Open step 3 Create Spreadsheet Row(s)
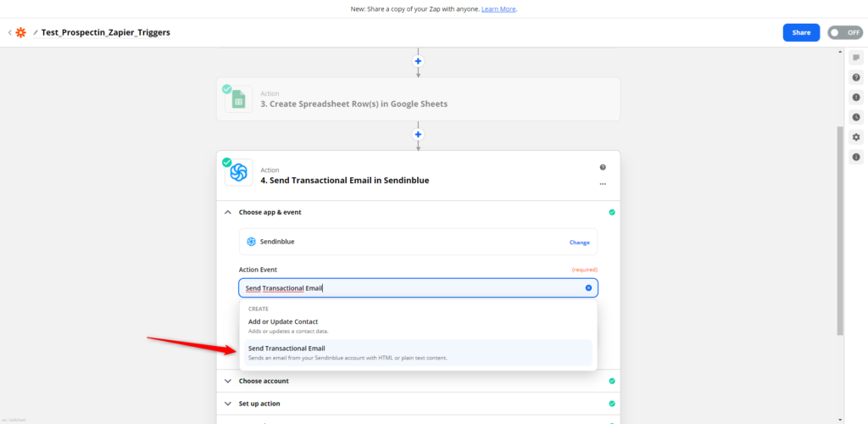 click(x=418, y=99)
